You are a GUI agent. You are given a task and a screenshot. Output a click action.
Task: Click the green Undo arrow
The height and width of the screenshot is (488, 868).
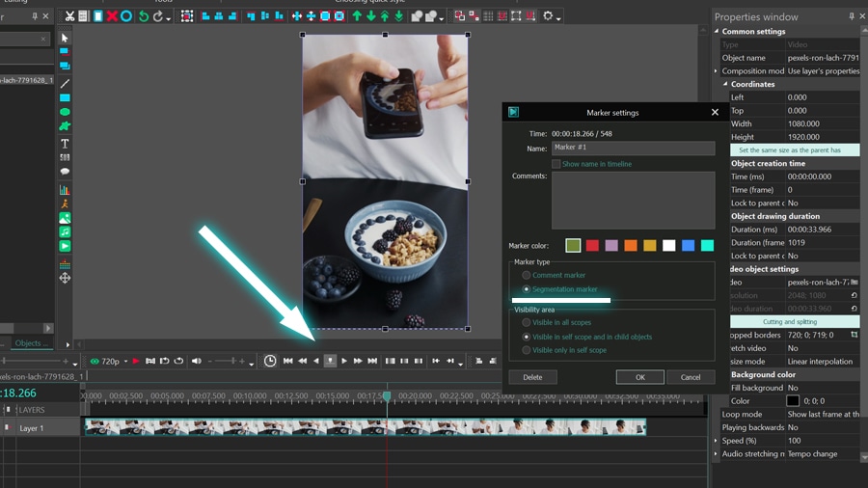click(144, 16)
